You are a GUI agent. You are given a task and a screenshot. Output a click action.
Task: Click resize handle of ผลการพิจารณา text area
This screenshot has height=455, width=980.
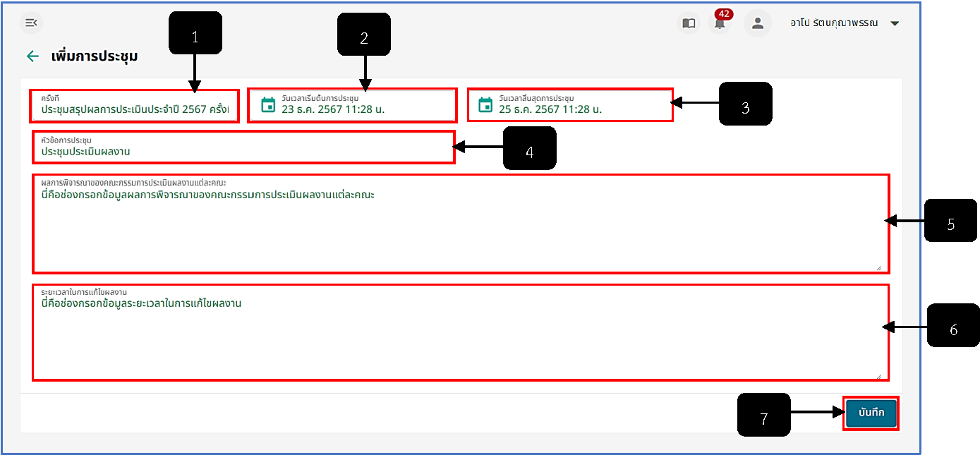click(879, 268)
